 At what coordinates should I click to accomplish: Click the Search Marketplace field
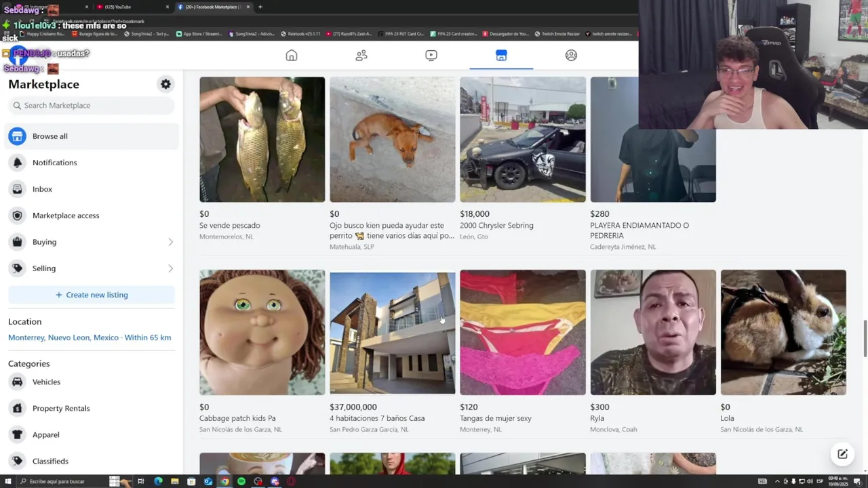click(92, 105)
